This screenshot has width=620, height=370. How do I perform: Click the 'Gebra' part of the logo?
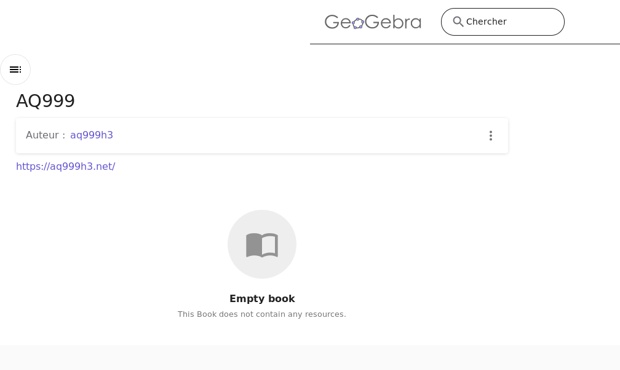[x=393, y=22]
